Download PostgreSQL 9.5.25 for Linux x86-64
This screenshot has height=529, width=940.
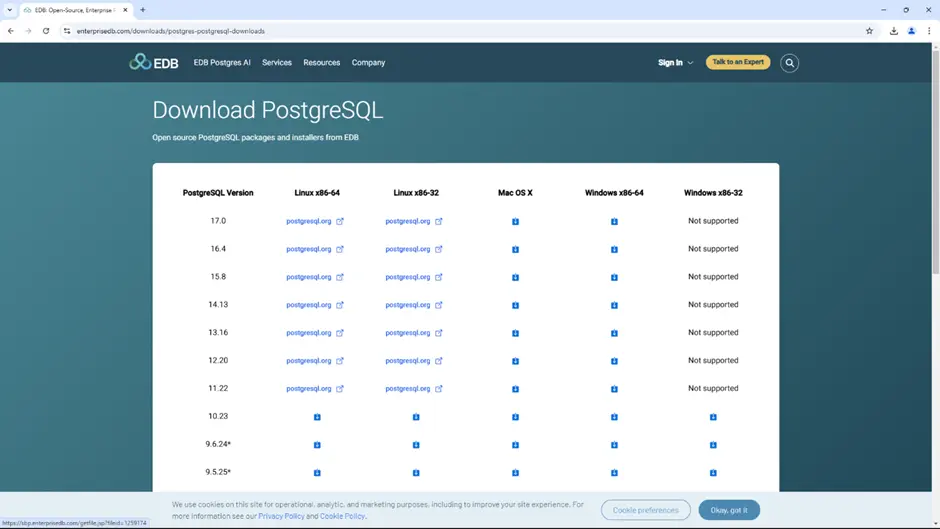(x=317, y=472)
